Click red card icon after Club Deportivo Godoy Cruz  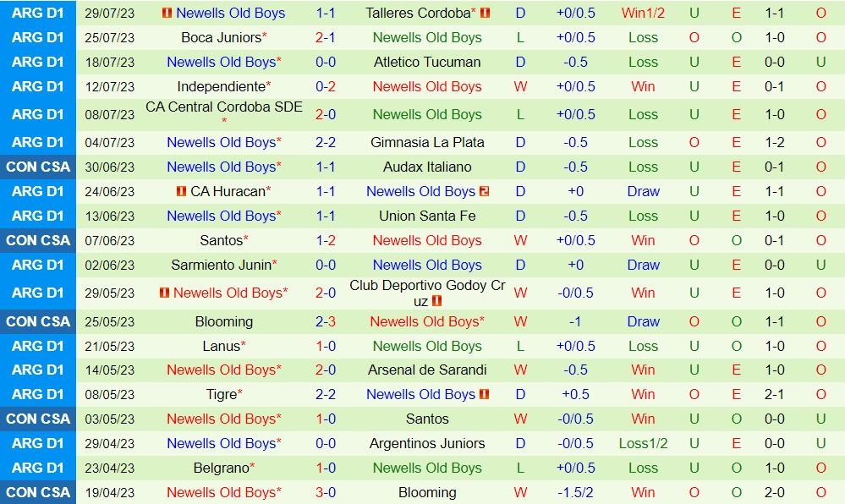tap(437, 301)
